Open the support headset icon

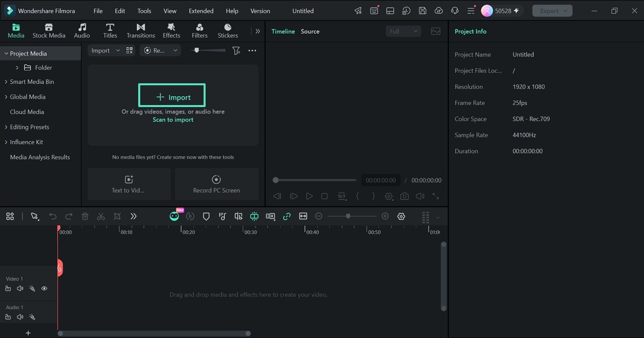(455, 11)
